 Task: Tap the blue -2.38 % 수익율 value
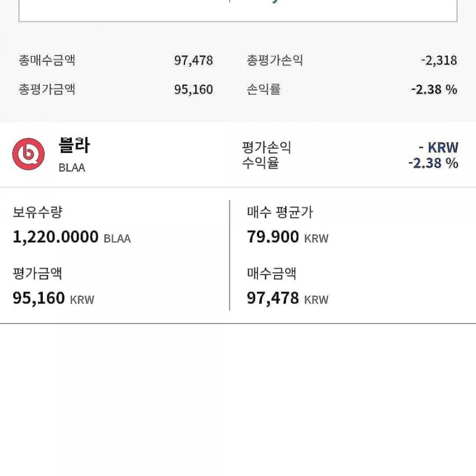[433, 163]
